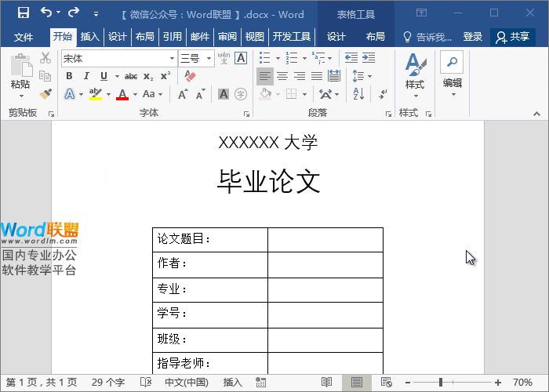Apply character shading with the gray A icon
Image resolution: width=549 pixels, height=392 pixels.
(x=224, y=94)
